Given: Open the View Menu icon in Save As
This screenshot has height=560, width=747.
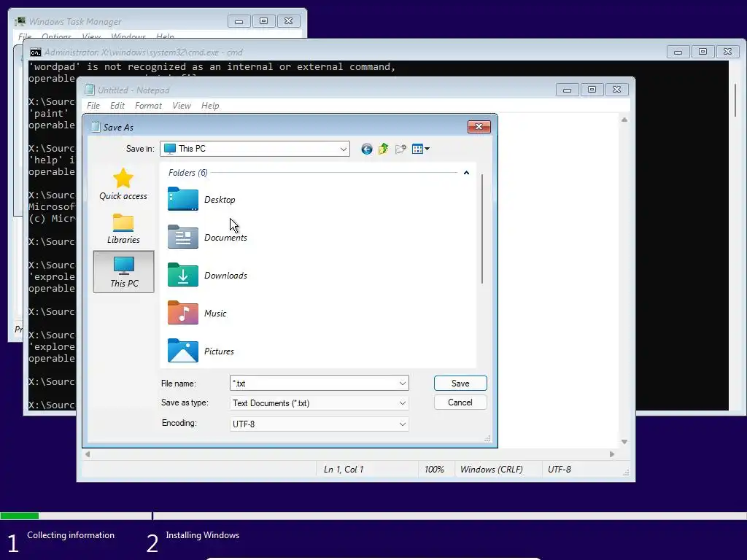Looking at the screenshot, I should coord(420,149).
